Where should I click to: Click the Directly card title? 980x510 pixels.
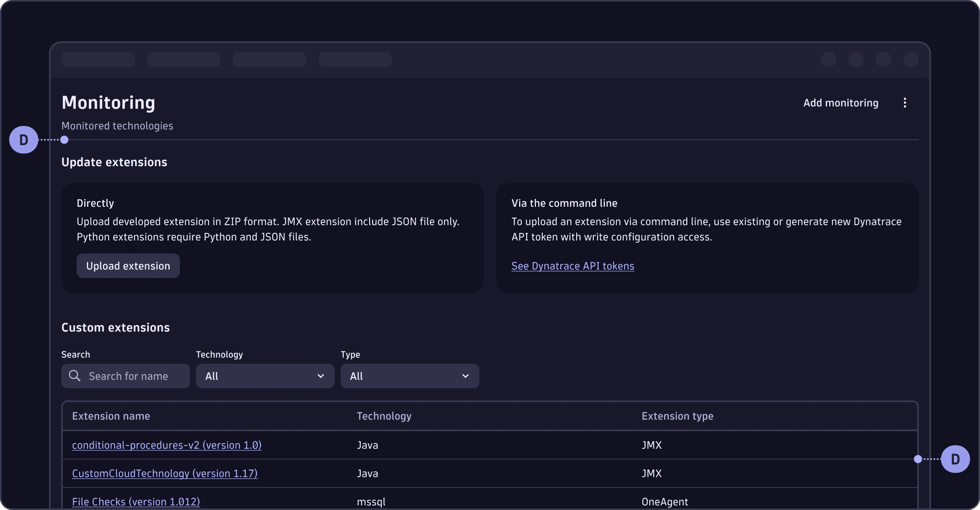[x=95, y=203]
